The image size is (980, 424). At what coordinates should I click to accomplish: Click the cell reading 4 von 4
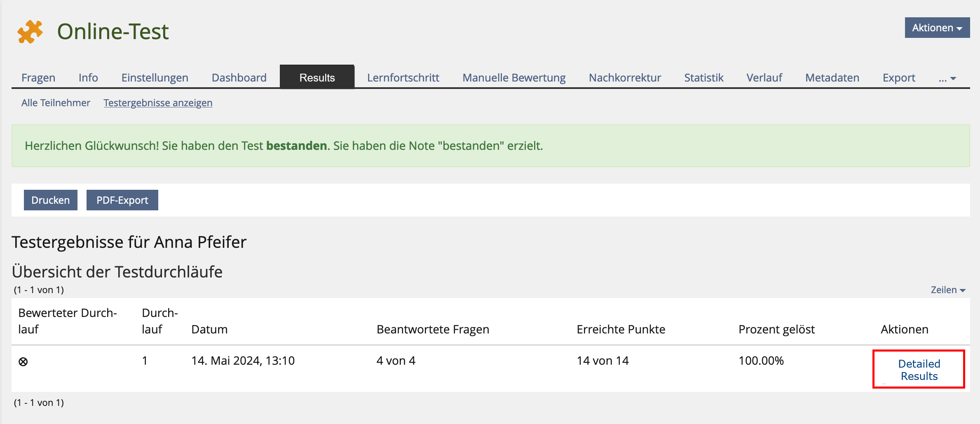coord(396,361)
